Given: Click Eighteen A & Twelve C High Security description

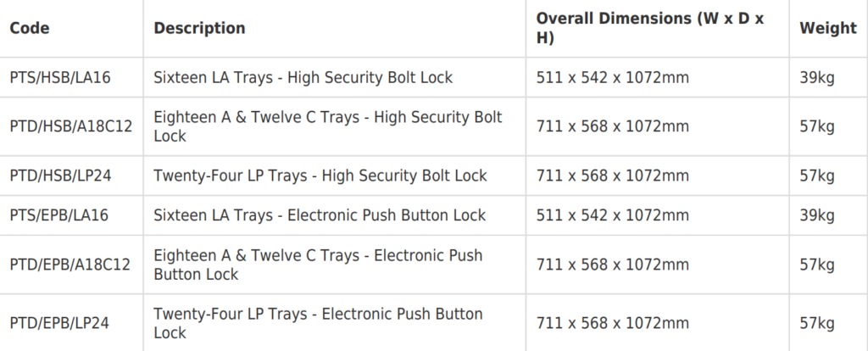Looking at the screenshot, I should click(327, 126).
